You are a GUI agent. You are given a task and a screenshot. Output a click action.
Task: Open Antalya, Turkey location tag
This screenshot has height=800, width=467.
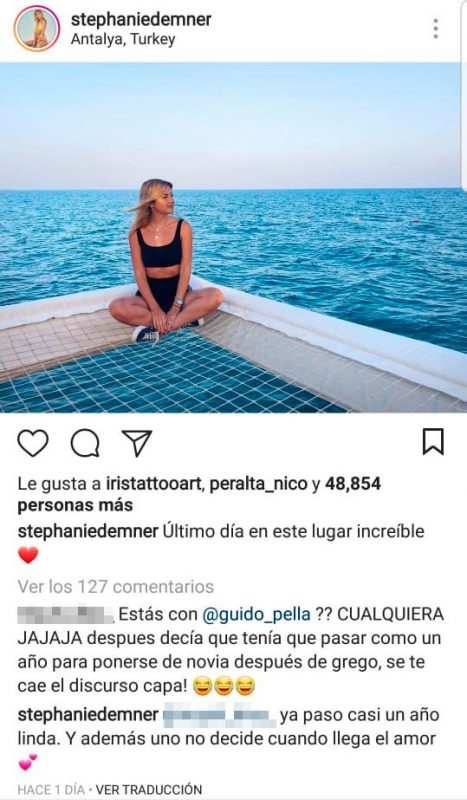click(123, 39)
